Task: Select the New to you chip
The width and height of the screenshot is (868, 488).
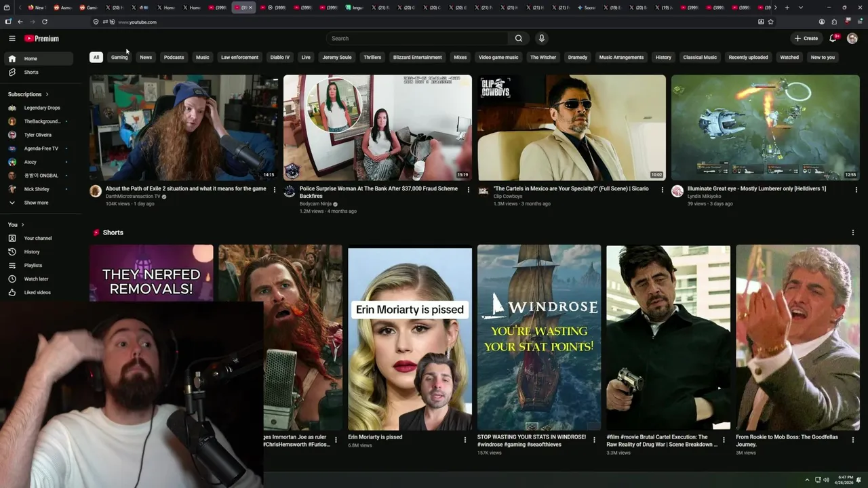Action: click(x=823, y=58)
